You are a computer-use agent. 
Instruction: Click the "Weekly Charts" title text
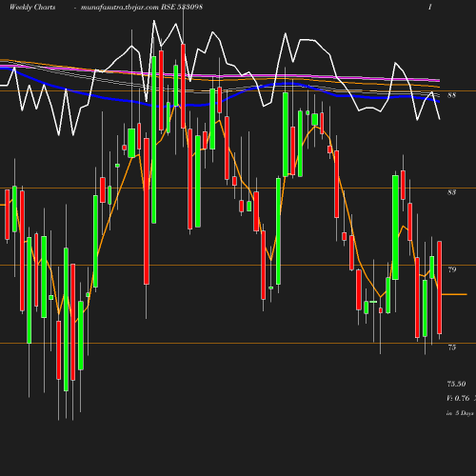(32, 7)
